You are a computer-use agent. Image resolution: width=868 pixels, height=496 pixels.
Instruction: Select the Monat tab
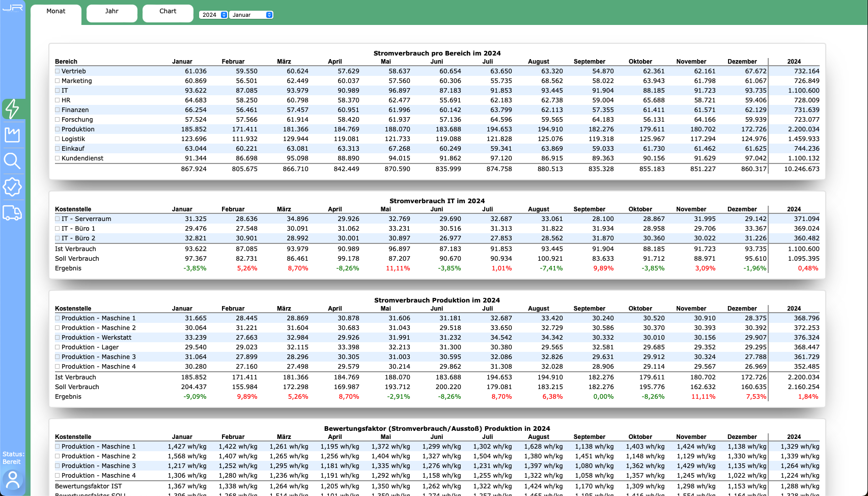pyautogui.click(x=56, y=12)
